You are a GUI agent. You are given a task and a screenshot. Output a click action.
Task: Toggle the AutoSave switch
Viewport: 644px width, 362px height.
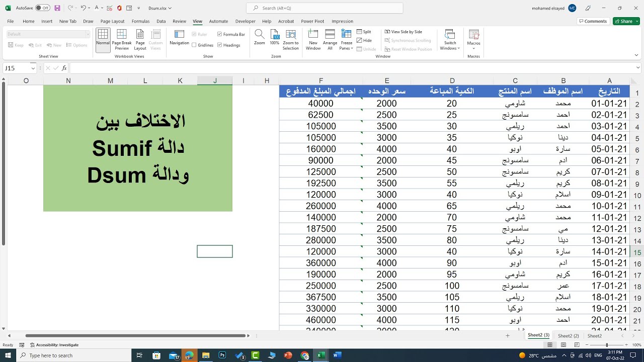[x=43, y=8]
